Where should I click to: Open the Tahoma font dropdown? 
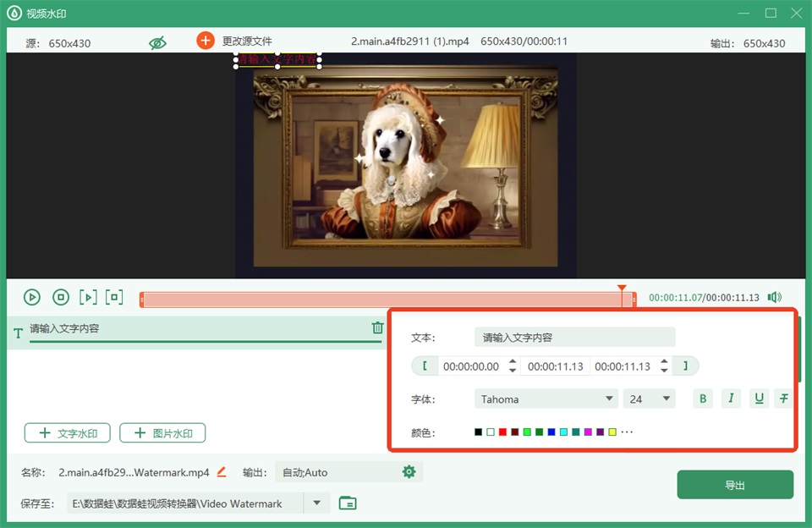546,399
